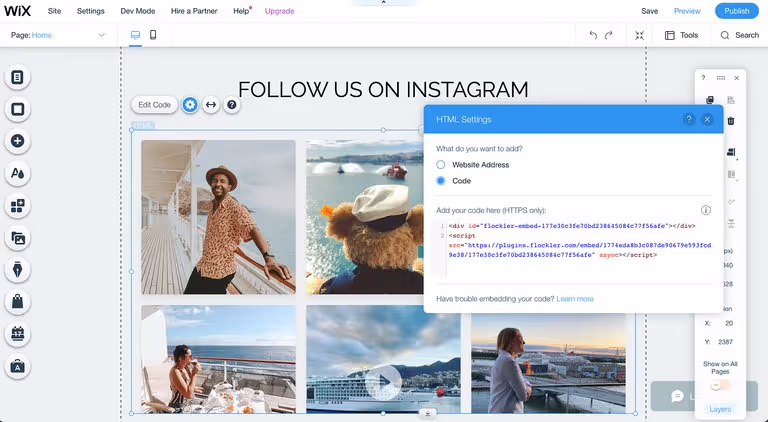This screenshot has height=422, width=768.
Task: Click inside the HTML code editor field
Action: click(573, 249)
